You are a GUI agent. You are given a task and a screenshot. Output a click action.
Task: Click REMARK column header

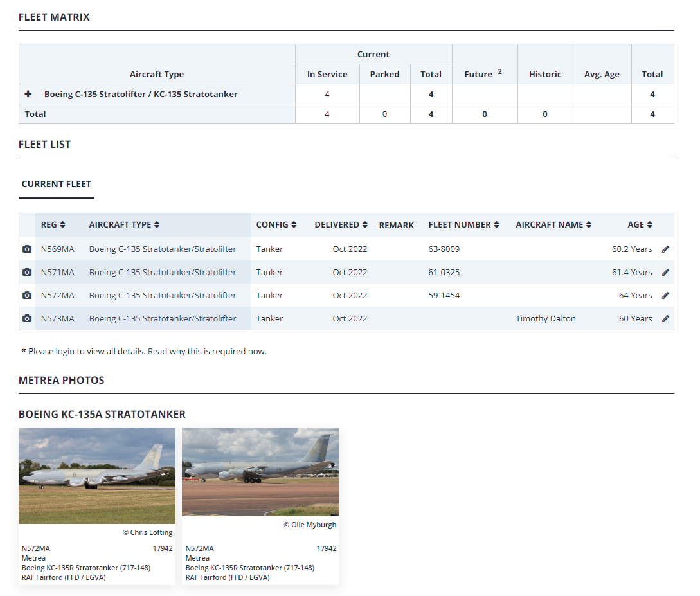pyautogui.click(x=397, y=226)
